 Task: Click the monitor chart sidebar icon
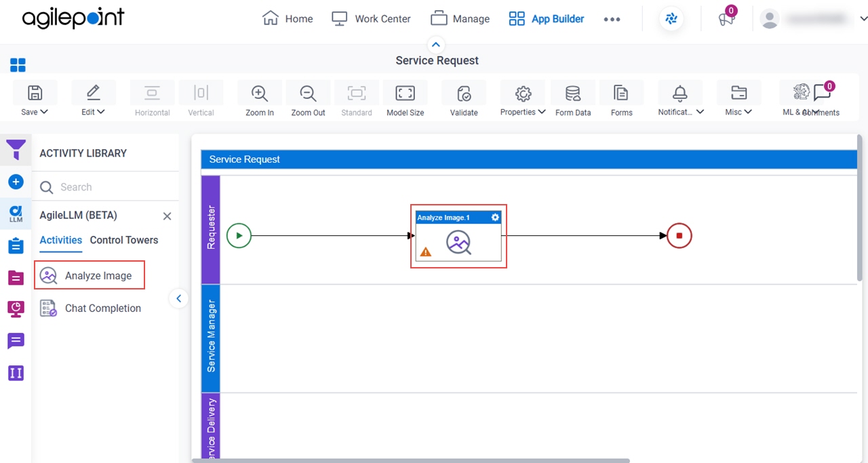(x=16, y=309)
